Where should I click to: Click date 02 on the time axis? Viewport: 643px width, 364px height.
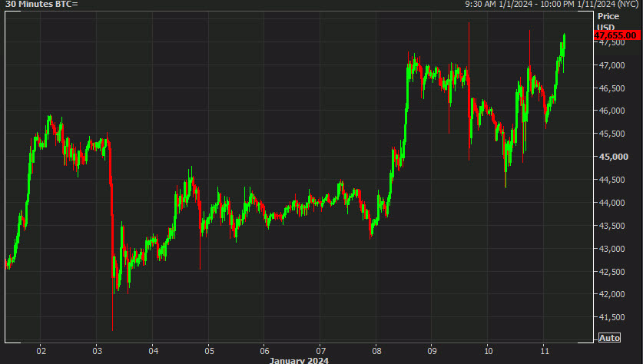coord(41,349)
